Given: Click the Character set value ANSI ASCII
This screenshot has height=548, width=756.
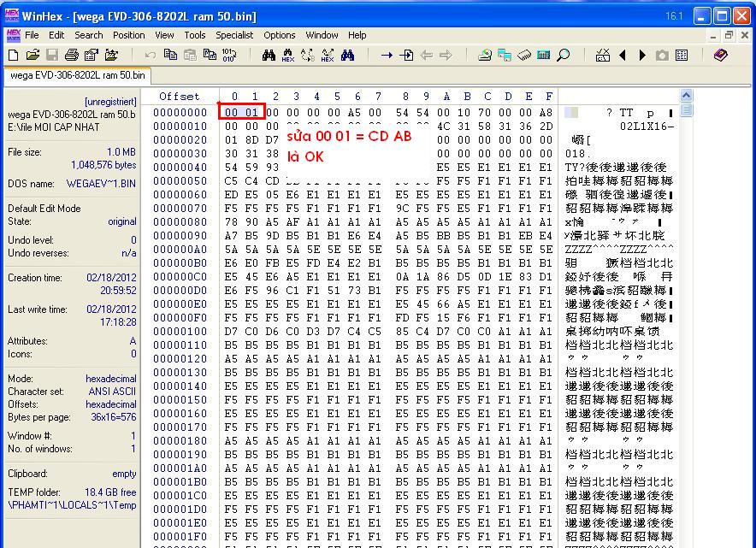Looking at the screenshot, I should [112, 392].
